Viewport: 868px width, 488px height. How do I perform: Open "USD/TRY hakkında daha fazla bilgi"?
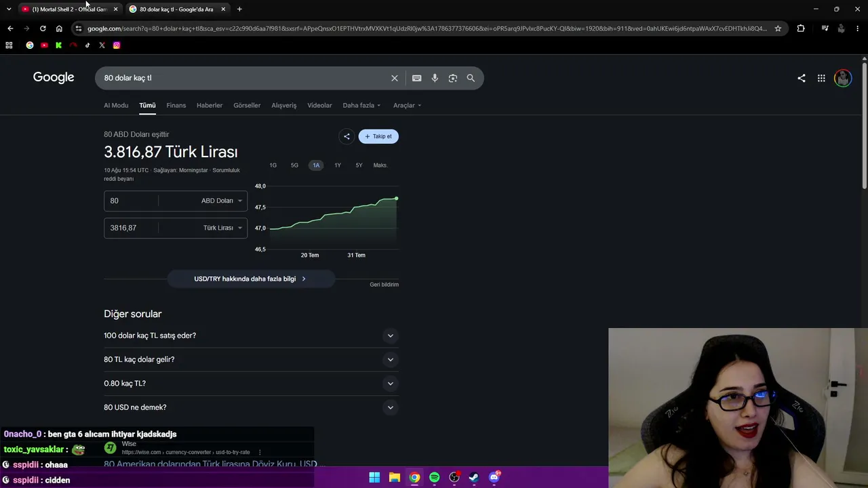coord(251,279)
